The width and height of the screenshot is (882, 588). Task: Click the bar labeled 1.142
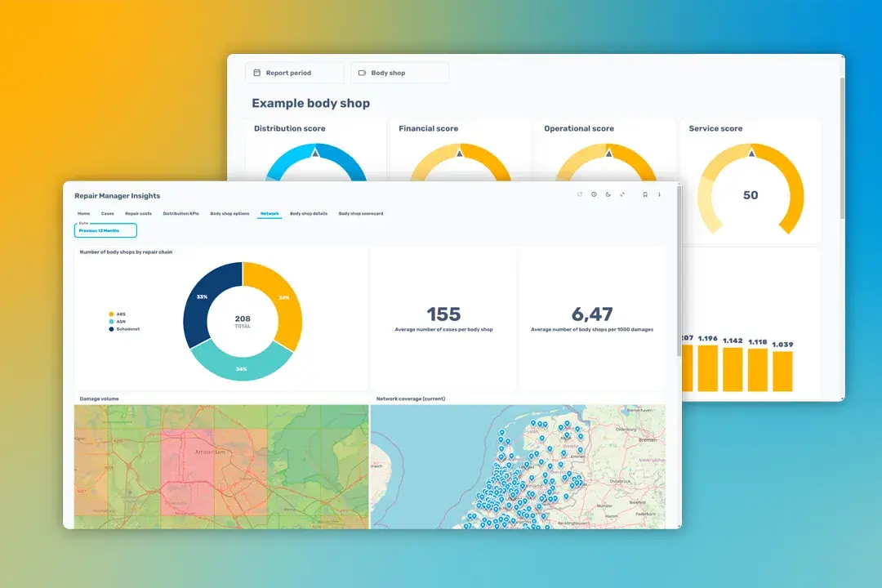pos(733,369)
